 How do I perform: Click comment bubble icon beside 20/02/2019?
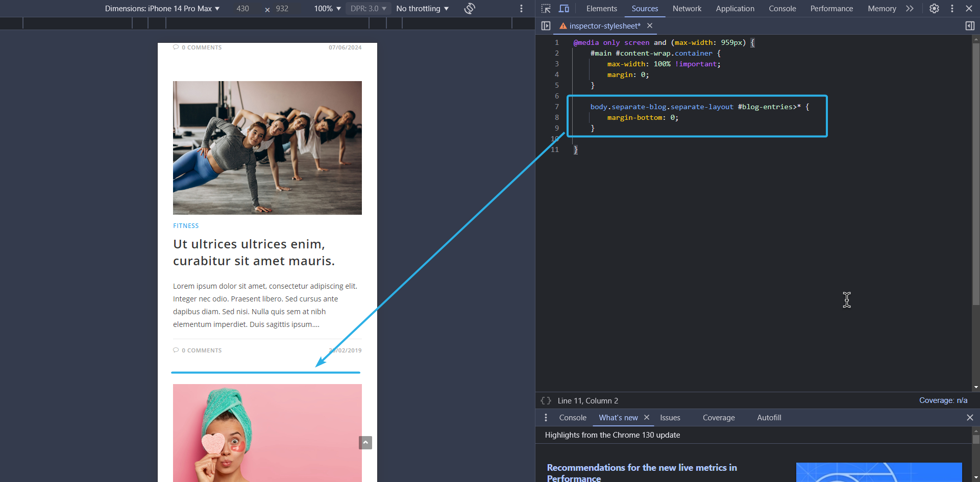pos(176,350)
